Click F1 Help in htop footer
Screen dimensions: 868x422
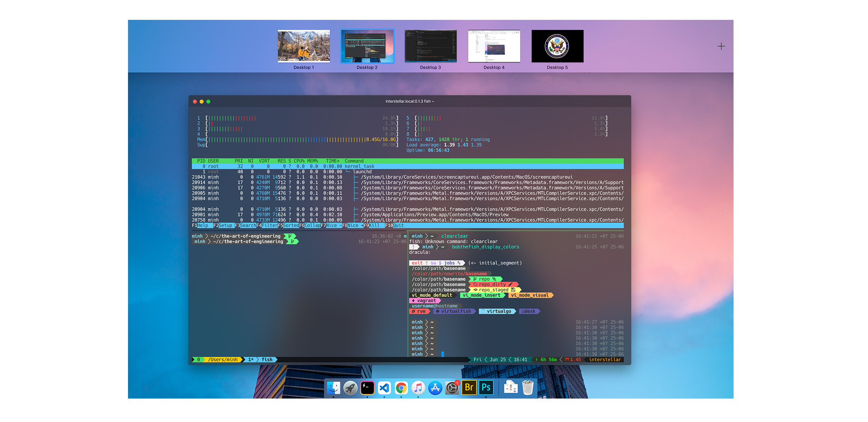[x=200, y=225]
